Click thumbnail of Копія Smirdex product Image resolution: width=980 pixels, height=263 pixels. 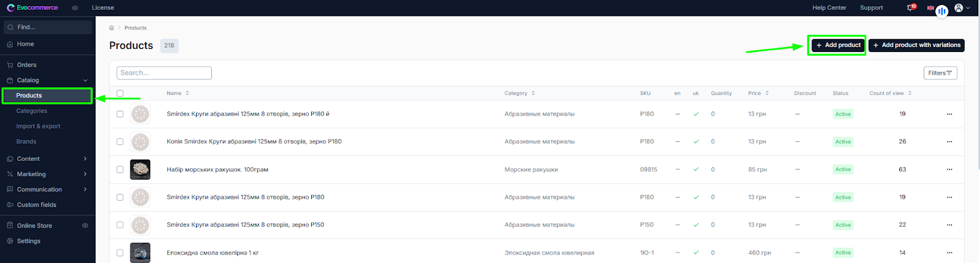(140, 141)
